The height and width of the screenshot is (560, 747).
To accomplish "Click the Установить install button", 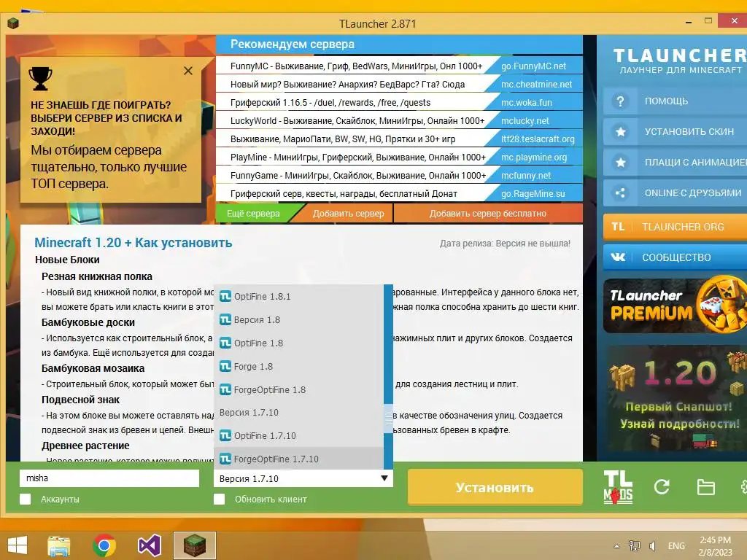I will (x=495, y=487).
